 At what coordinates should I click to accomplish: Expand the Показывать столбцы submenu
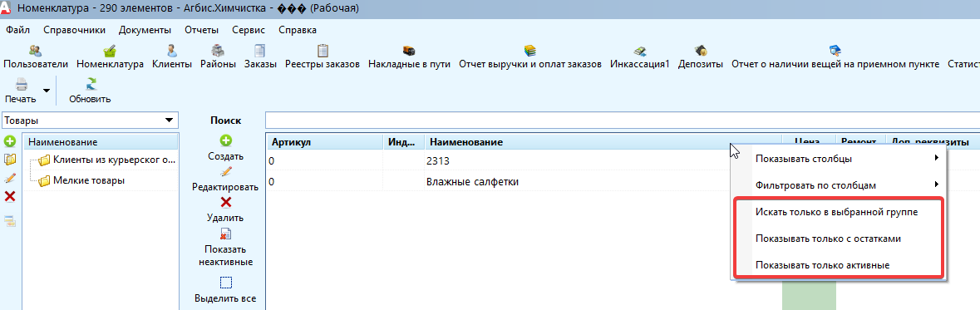839,159
